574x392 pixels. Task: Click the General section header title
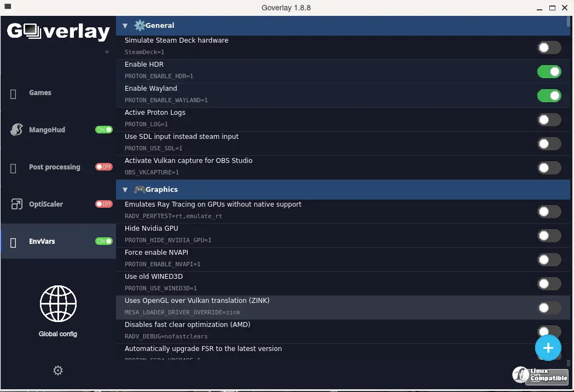tap(160, 25)
